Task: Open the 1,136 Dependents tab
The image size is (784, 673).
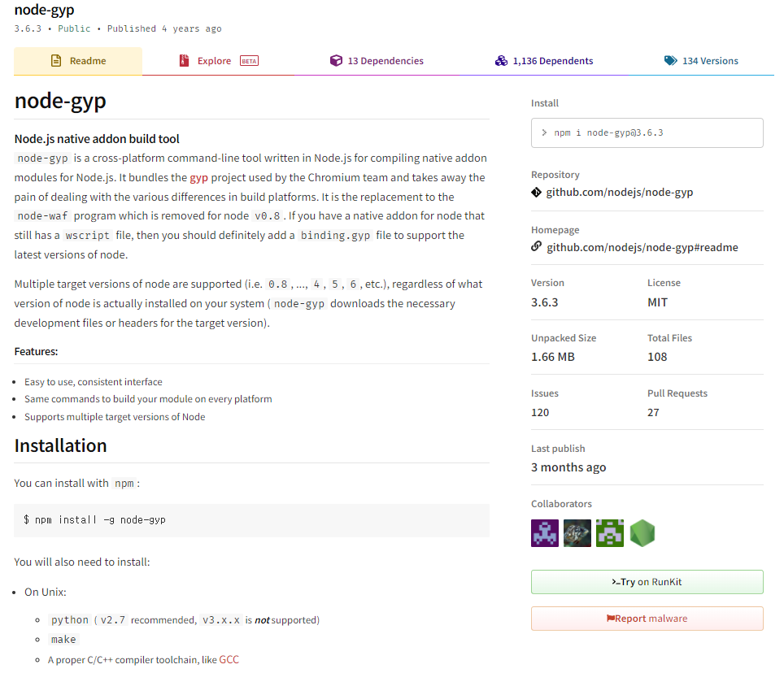Action: tap(544, 61)
